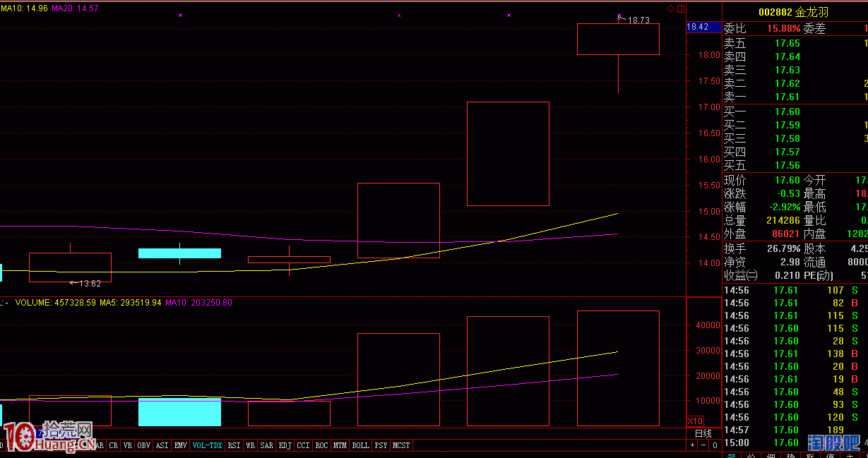The height and width of the screenshot is (458, 868).
Task: Click the 买二 row price 17.59
Action: (x=787, y=125)
